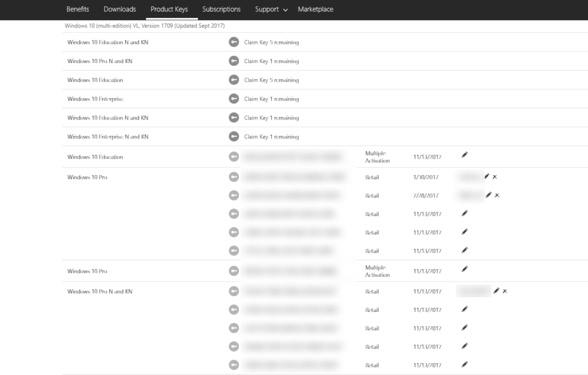The width and height of the screenshot is (588, 375).
Task: Delete note X in Windows 10 Pro N and KN row
Action: [505, 291]
